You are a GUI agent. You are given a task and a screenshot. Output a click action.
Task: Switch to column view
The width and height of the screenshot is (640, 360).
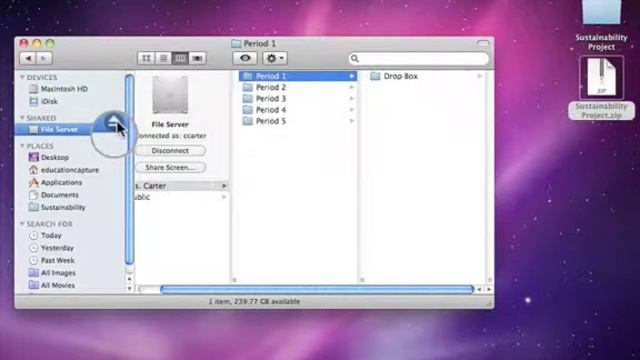180,58
